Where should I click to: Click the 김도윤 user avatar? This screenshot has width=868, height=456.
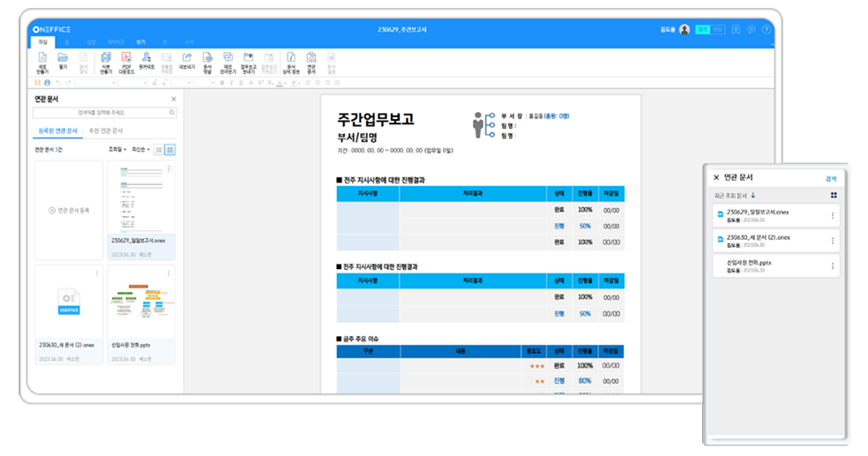click(685, 29)
